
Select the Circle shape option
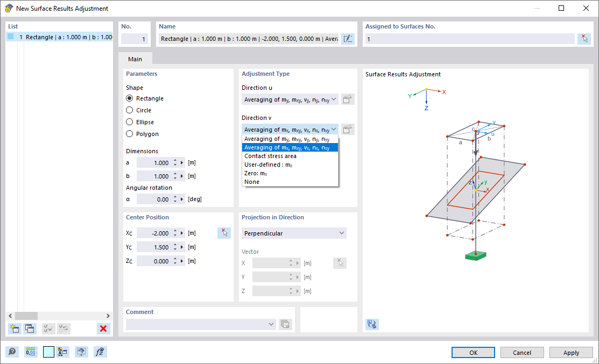tap(129, 110)
